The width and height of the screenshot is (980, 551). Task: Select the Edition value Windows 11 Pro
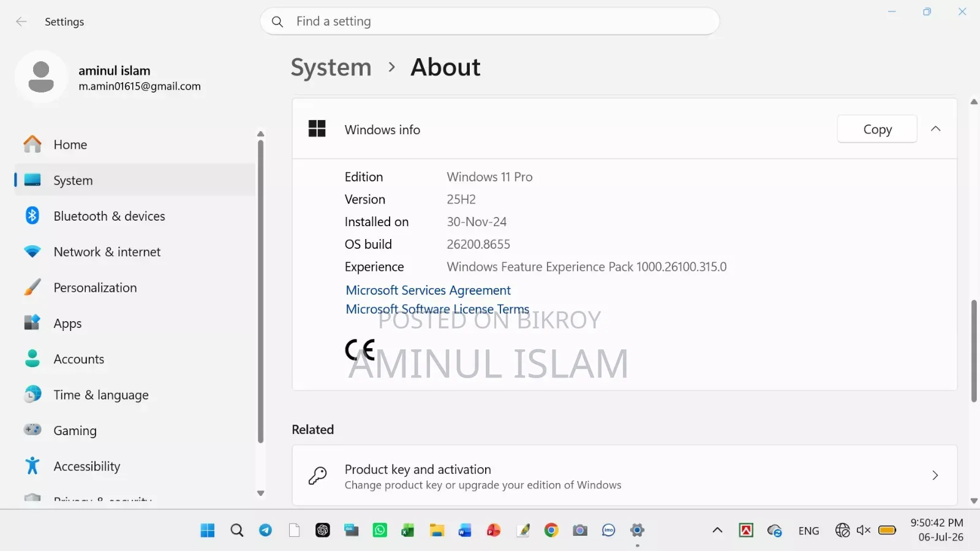489,177
